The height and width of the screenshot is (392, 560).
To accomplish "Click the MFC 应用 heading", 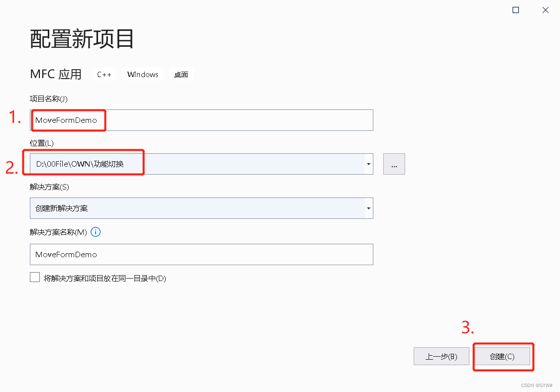I will tap(56, 74).
